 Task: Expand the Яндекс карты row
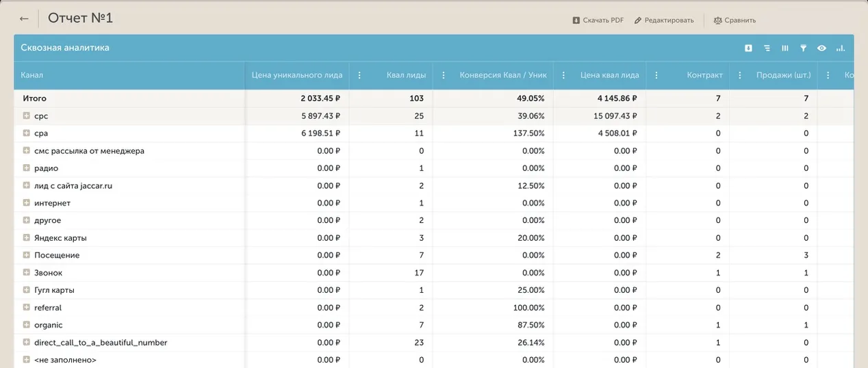tap(26, 238)
